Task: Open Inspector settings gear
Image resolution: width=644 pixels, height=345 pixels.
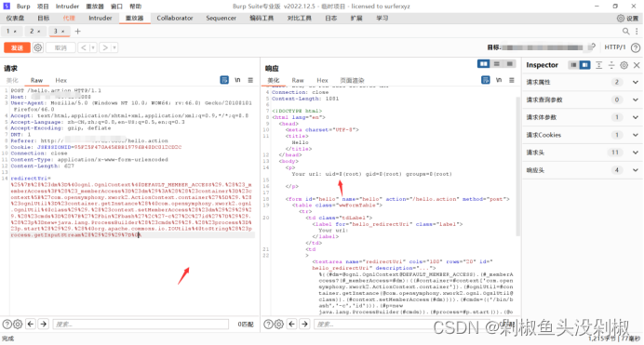Action: coord(624,65)
